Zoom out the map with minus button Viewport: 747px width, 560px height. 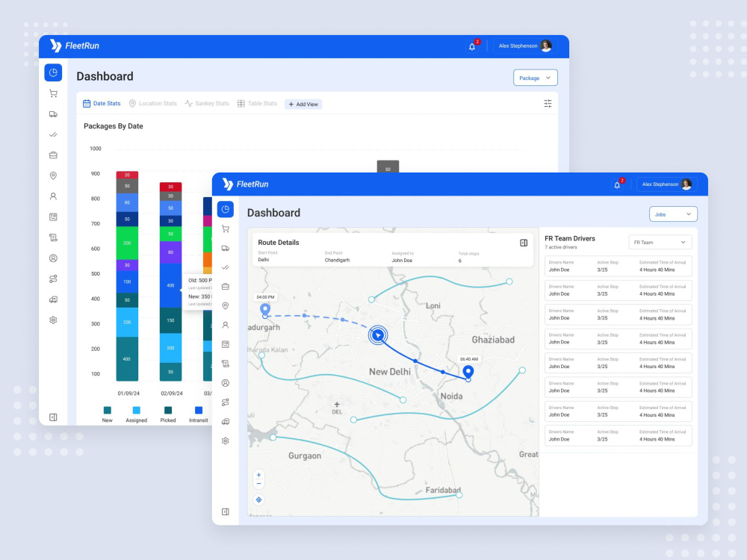click(258, 484)
